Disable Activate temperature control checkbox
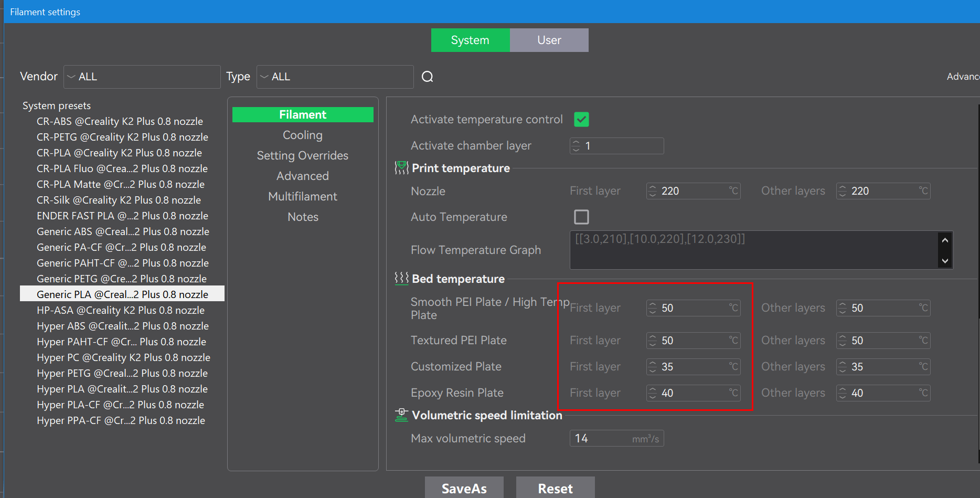This screenshot has width=980, height=498. pos(581,120)
